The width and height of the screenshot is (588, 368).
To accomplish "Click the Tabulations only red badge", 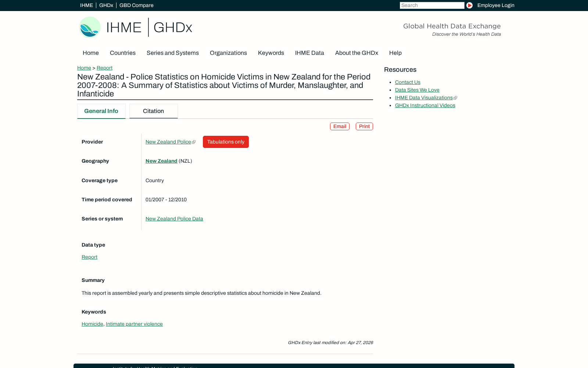I will (226, 142).
